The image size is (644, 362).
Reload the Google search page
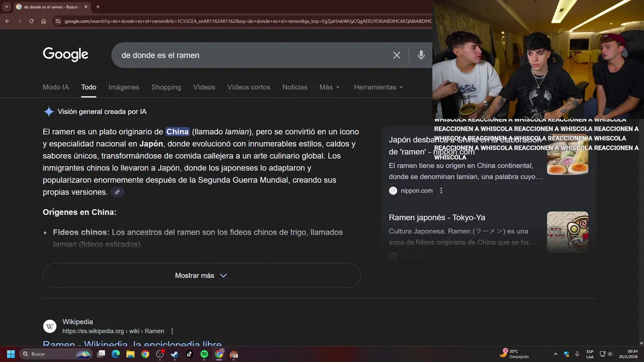[31, 21]
